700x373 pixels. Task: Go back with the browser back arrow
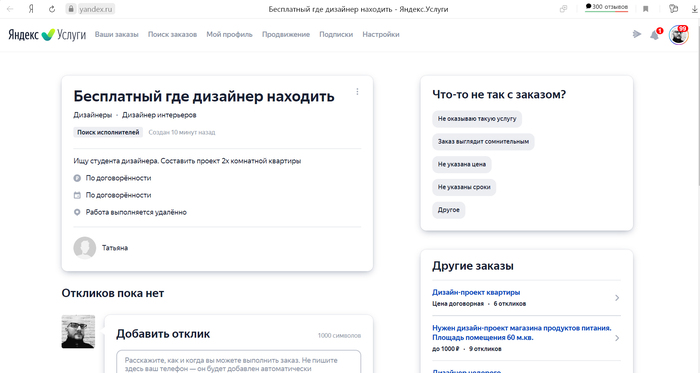coord(10,9)
